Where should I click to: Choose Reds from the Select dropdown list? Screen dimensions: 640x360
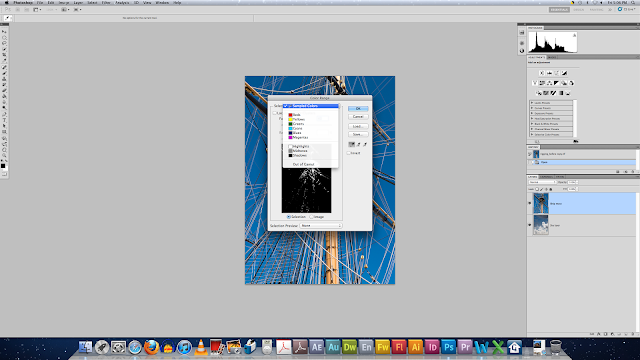coord(311,115)
